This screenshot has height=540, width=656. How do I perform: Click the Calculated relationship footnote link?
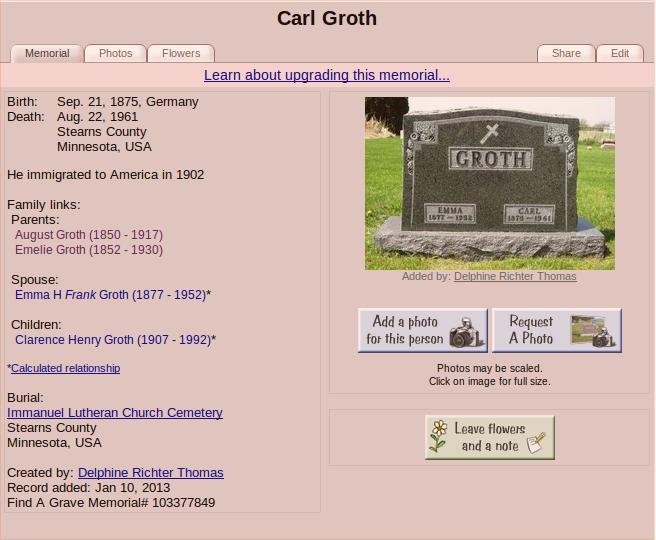point(65,368)
